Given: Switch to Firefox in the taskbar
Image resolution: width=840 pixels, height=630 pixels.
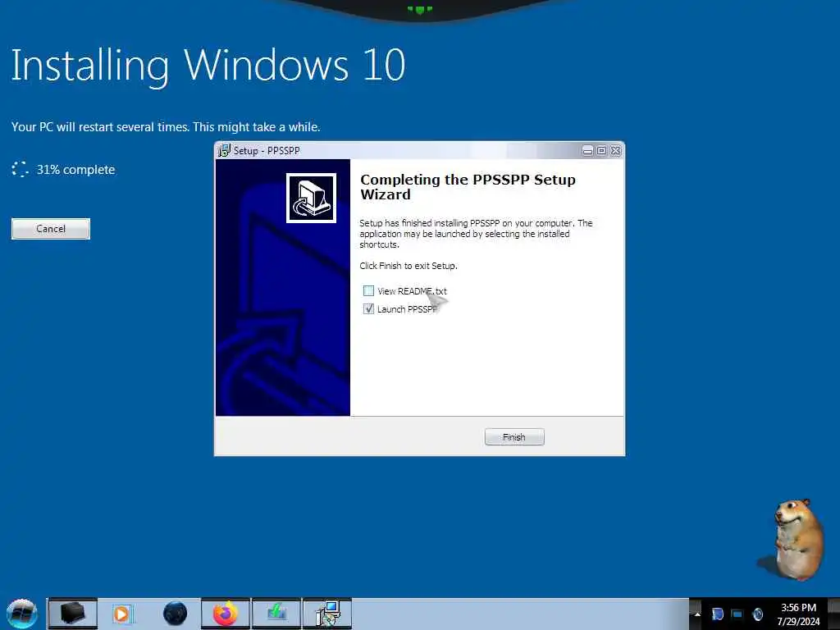Looking at the screenshot, I should click(226, 614).
